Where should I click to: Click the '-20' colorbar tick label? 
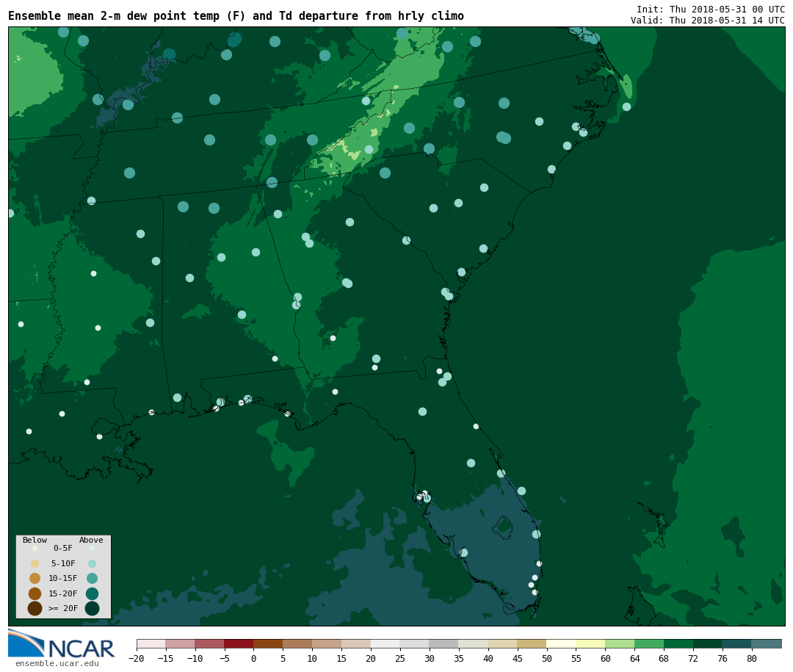point(136,658)
